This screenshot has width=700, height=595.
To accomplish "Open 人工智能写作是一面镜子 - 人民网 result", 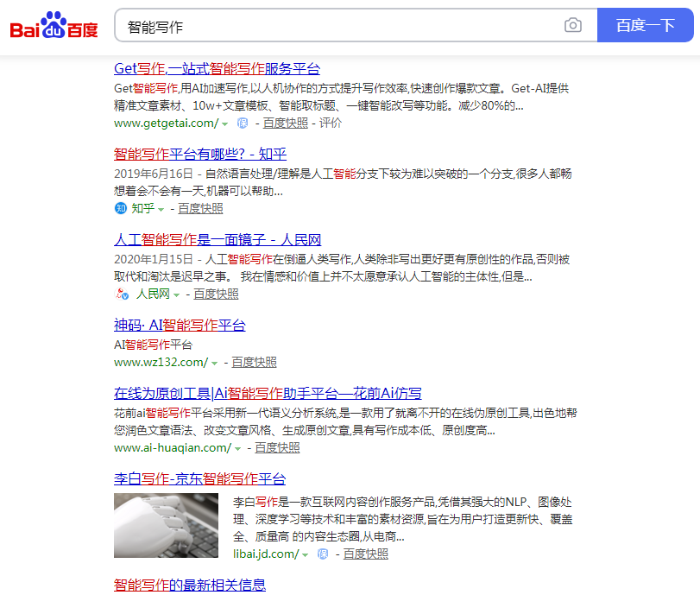I will click(x=218, y=240).
